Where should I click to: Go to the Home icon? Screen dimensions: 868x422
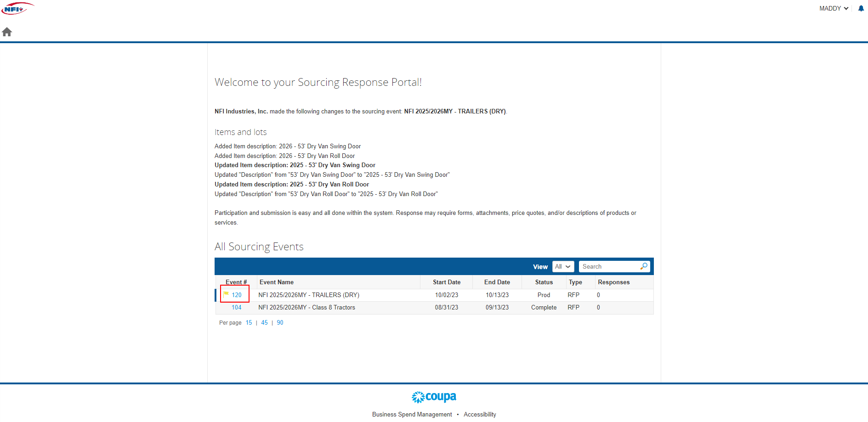pos(7,32)
